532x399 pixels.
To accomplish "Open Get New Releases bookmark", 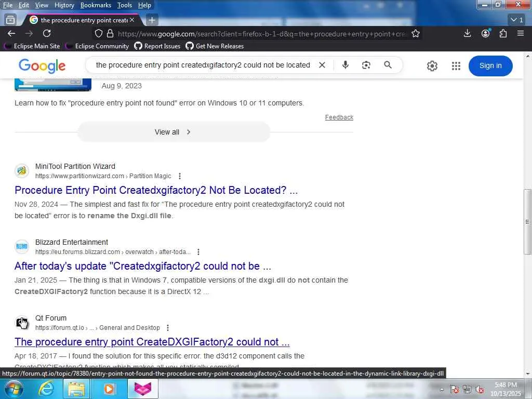I will 215,46.
